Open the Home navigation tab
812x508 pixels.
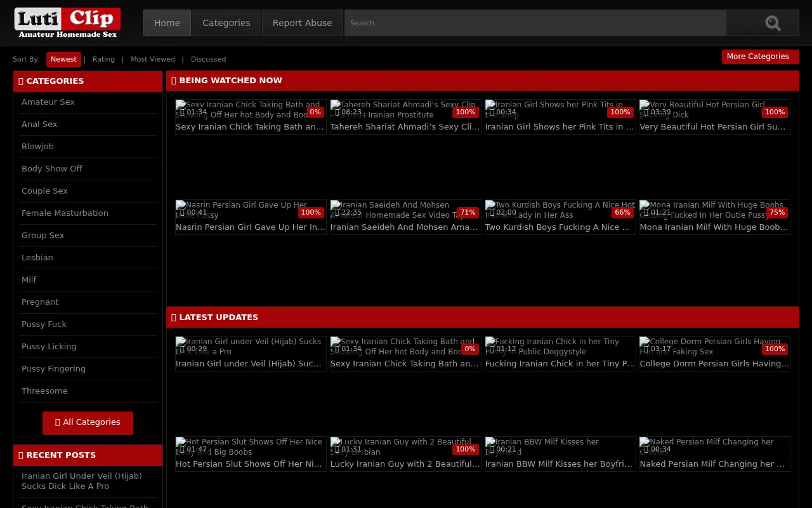[167, 23]
